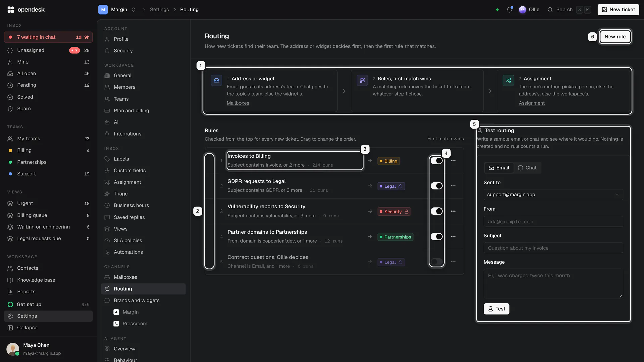Follow the Assignment link in step 3 card
Screen dimensions: 644x362
(532, 103)
